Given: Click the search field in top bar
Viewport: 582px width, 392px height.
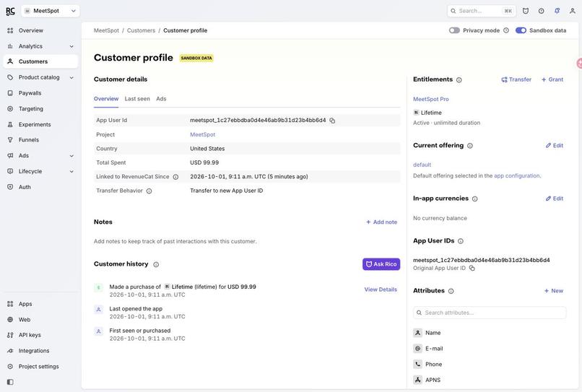Looking at the screenshot, I should tap(482, 11).
